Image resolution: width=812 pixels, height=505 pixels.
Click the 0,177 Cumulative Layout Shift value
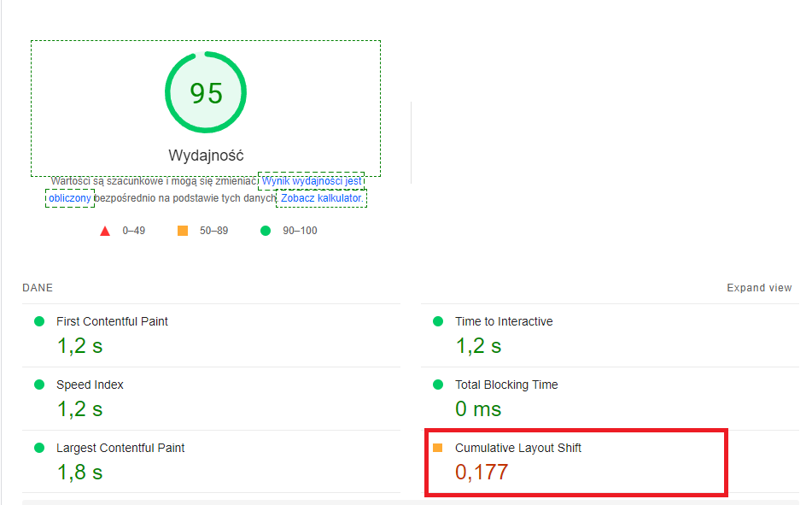[482, 472]
